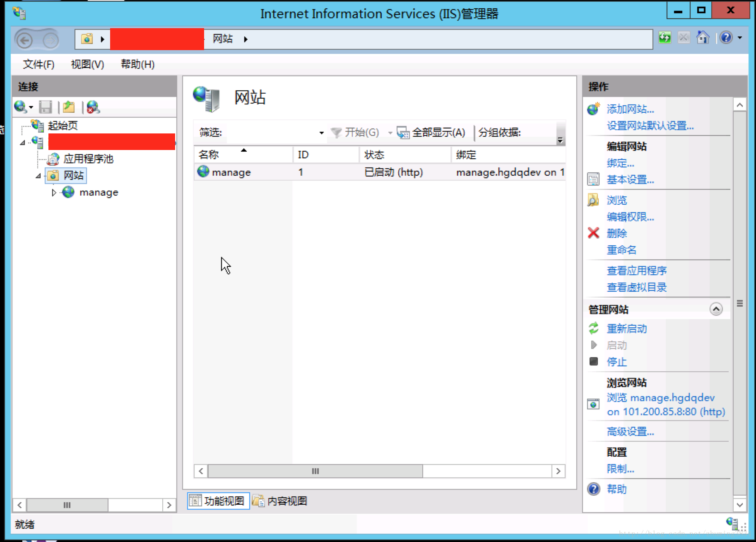Click the red X delete icon
756x542 pixels.
point(593,233)
